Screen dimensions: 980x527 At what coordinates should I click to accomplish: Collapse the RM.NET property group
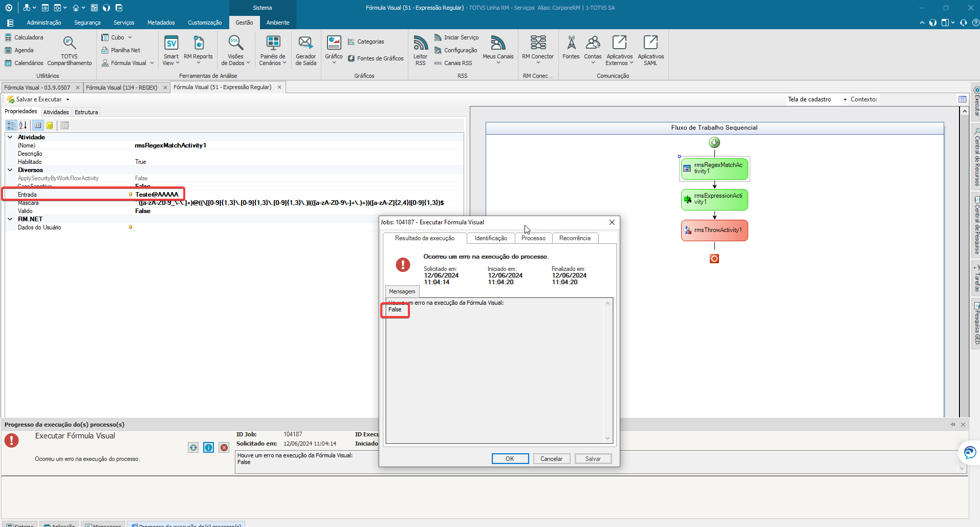pos(10,219)
